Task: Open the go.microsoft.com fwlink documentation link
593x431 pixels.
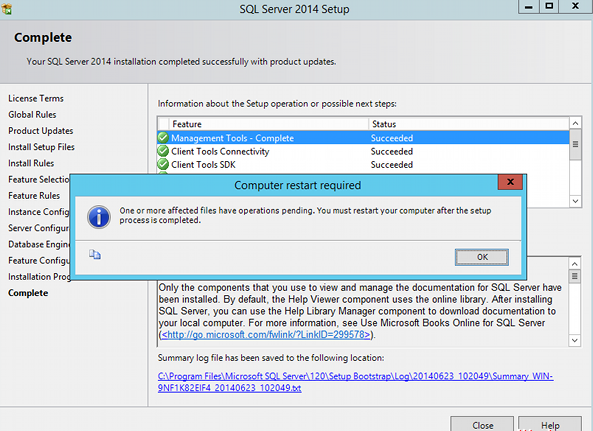Action: [266, 335]
